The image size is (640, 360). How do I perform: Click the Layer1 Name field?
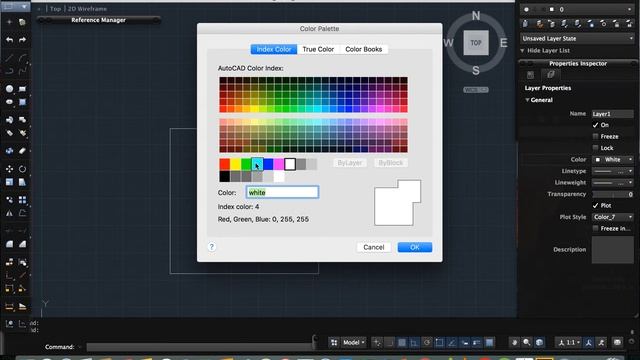613,114
